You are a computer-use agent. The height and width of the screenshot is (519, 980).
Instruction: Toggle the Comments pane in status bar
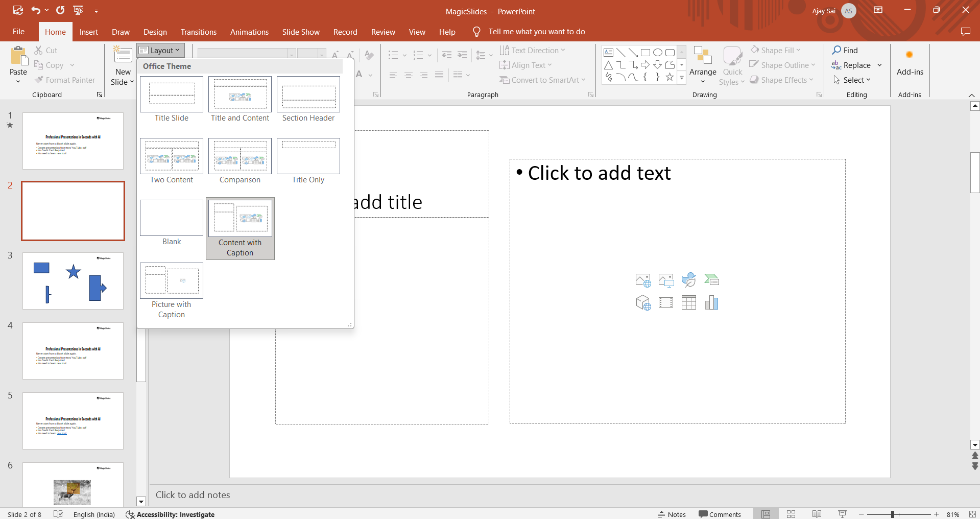[720, 514]
